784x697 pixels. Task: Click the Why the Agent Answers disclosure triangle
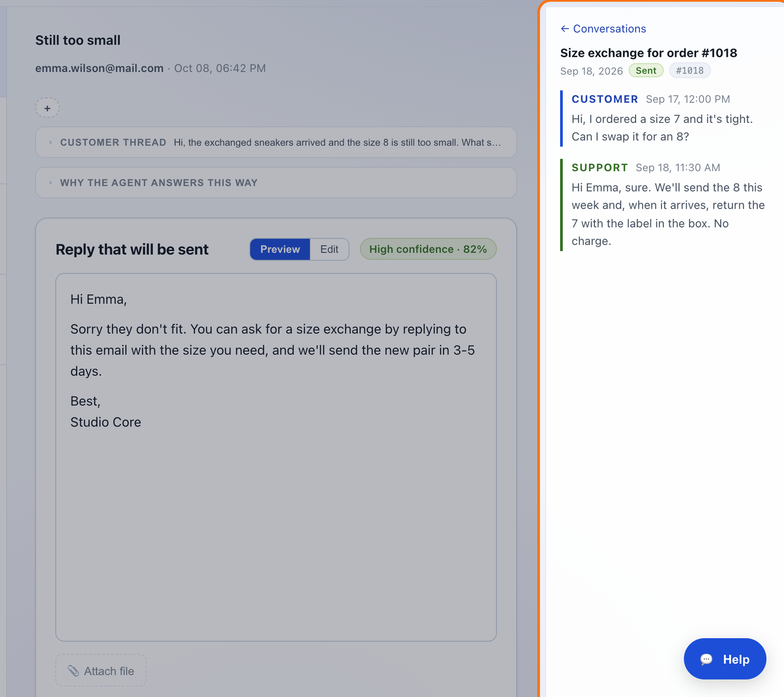coord(50,183)
